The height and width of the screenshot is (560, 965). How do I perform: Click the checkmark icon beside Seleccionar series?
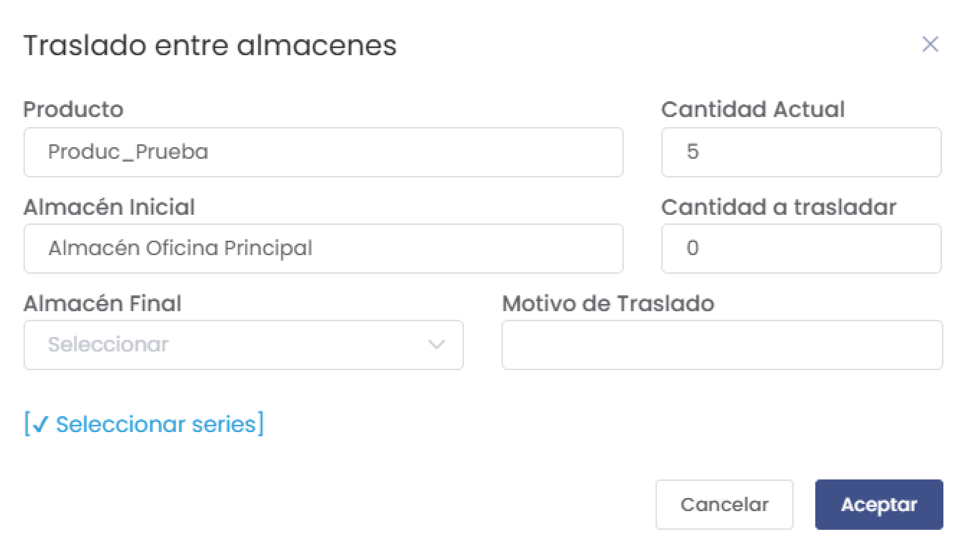tap(41, 423)
